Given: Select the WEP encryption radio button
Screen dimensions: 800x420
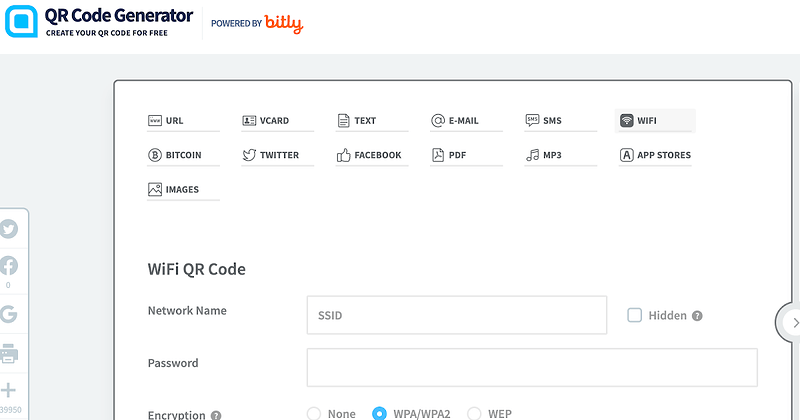Looking at the screenshot, I should (x=474, y=413).
